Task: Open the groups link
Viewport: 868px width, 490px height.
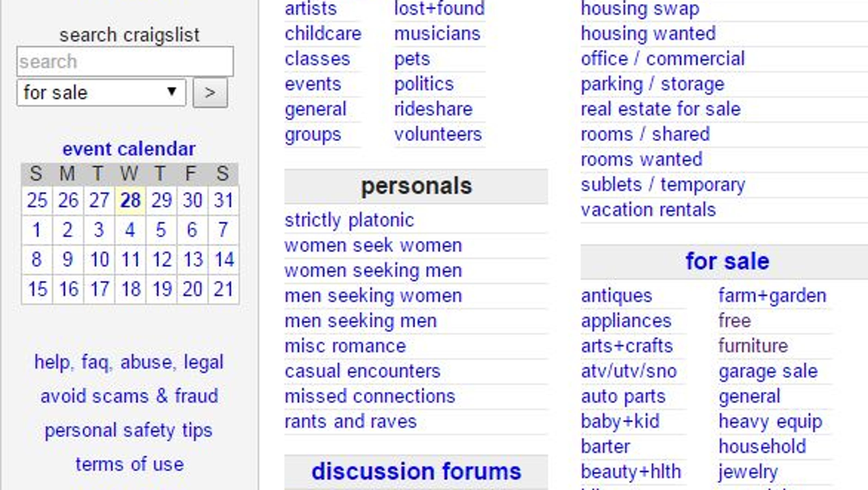Action: [x=313, y=135]
